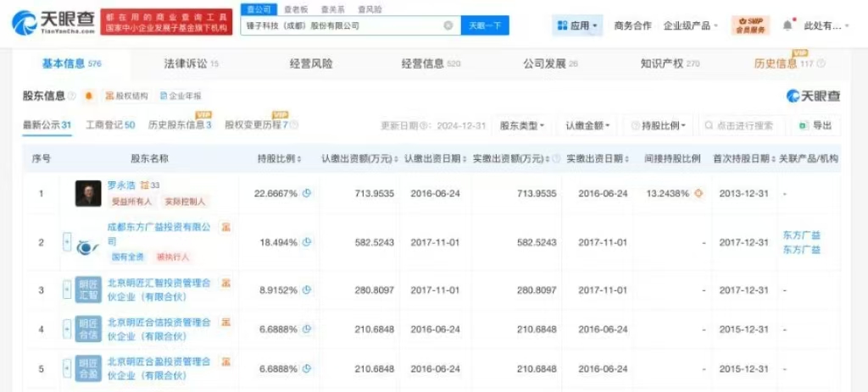Open the 应用 dropdown menu
The height and width of the screenshot is (392, 868).
[578, 25]
